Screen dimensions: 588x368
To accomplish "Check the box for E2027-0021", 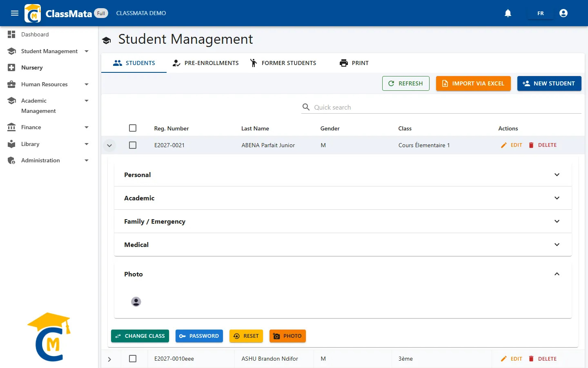I will pos(133,145).
